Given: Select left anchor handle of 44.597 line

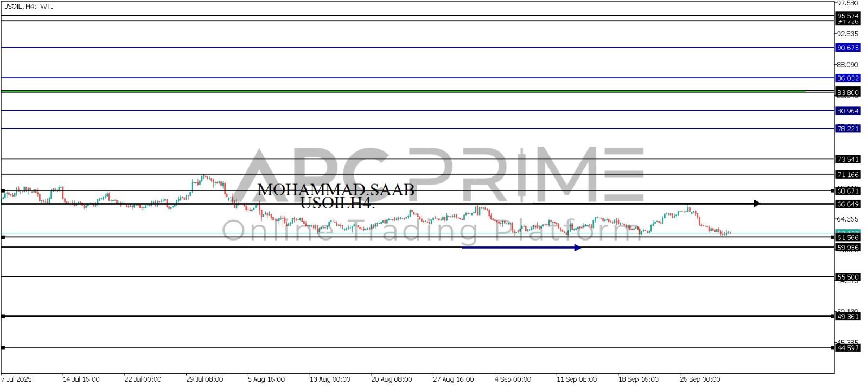Looking at the screenshot, I should (x=3, y=347).
